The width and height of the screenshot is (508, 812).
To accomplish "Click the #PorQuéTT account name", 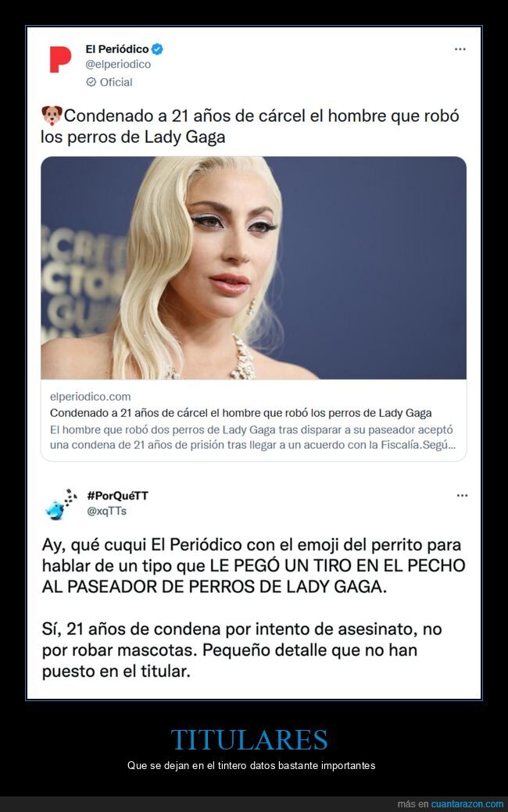I will pos(118,496).
